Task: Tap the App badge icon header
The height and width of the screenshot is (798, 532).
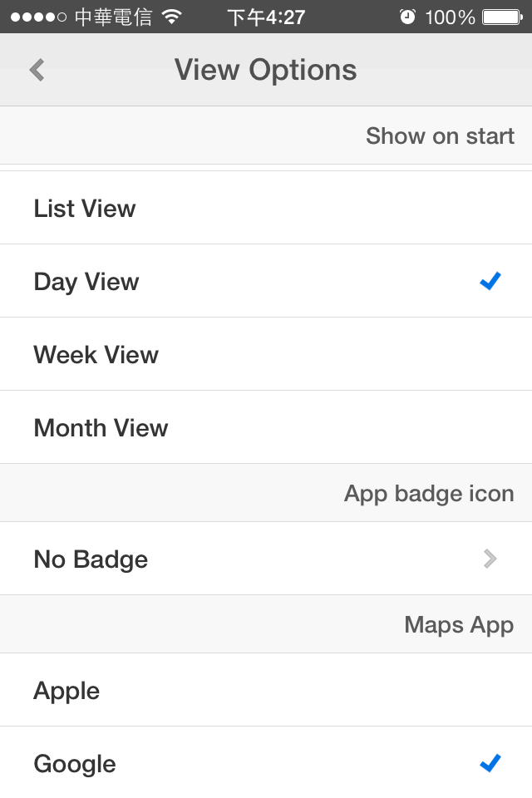Action: point(429,494)
